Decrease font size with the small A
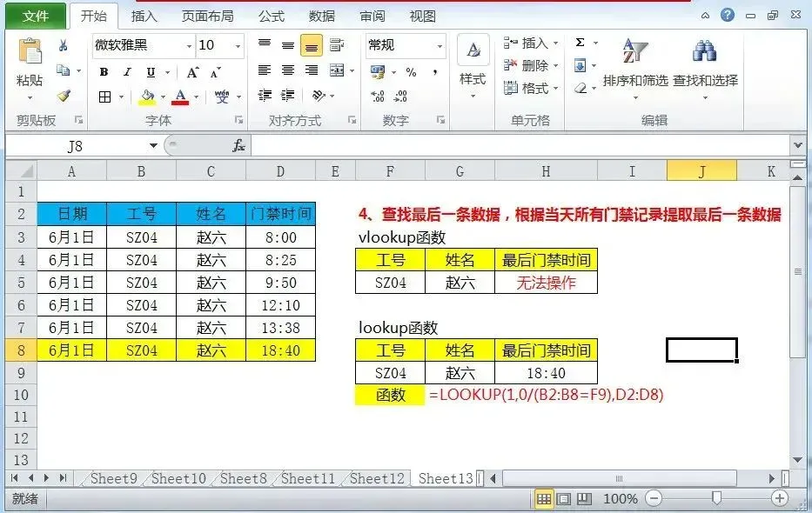This screenshot has height=513, width=812. point(216,72)
